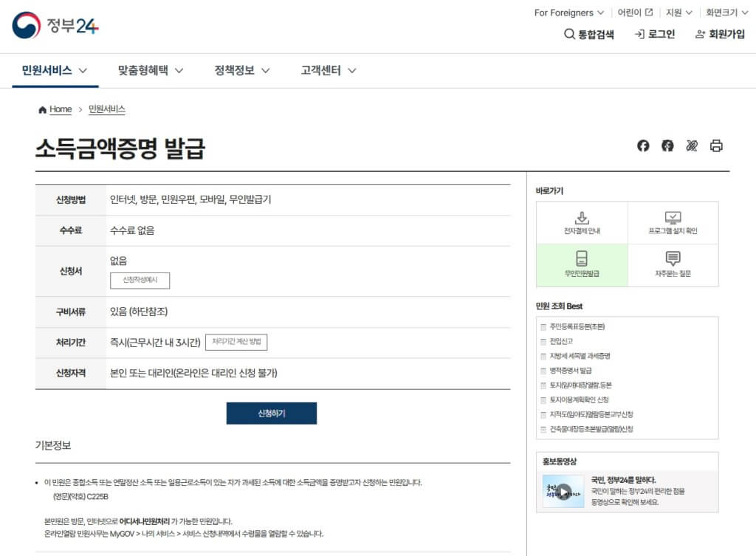Image resolution: width=756 pixels, height=556 pixels.
Task: Open the 지원 dropdown menu
Action: (679, 13)
